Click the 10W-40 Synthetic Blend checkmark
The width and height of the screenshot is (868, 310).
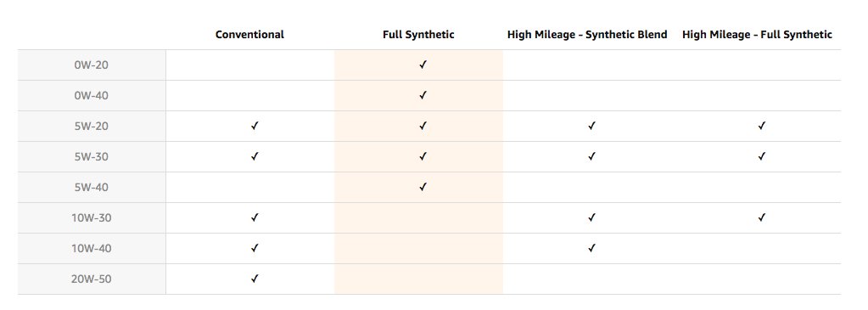591,248
